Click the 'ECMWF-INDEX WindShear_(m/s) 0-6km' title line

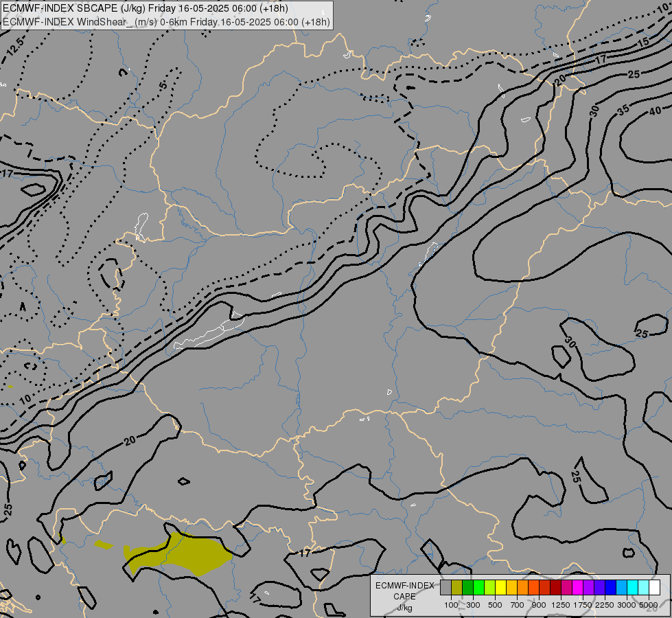[x=166, y=22]
